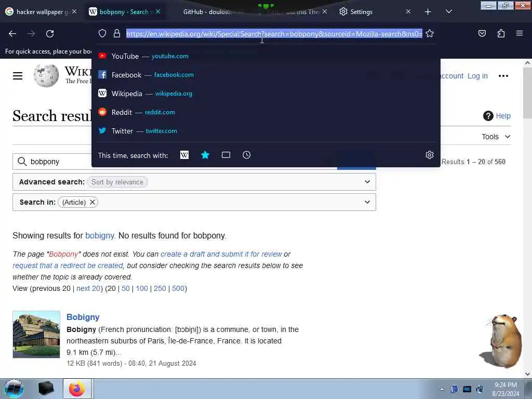Expand the Tools dropdown
This screenshot has height=399, width=532.
point(496,137)
